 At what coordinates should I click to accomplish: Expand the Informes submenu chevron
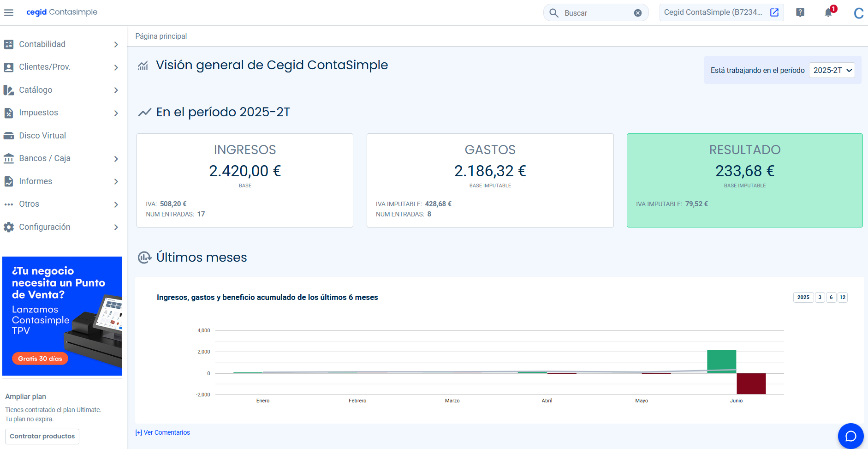116,181
